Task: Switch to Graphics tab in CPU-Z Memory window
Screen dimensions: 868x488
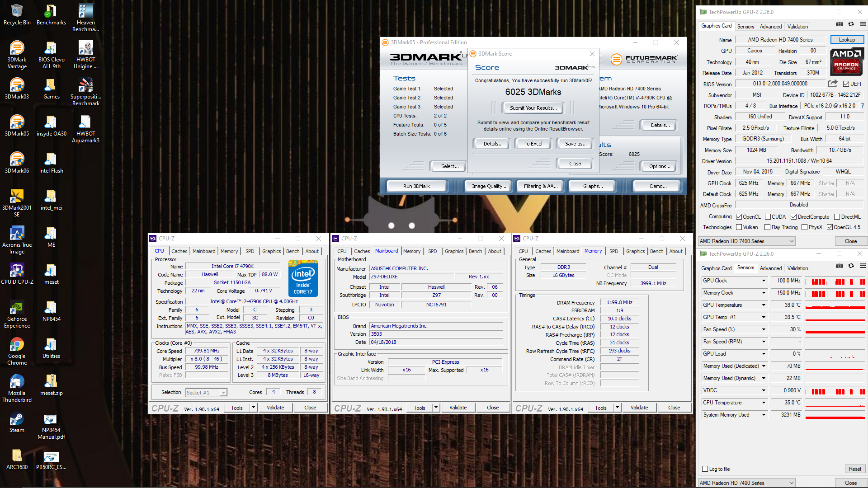Action: point(635,251)
